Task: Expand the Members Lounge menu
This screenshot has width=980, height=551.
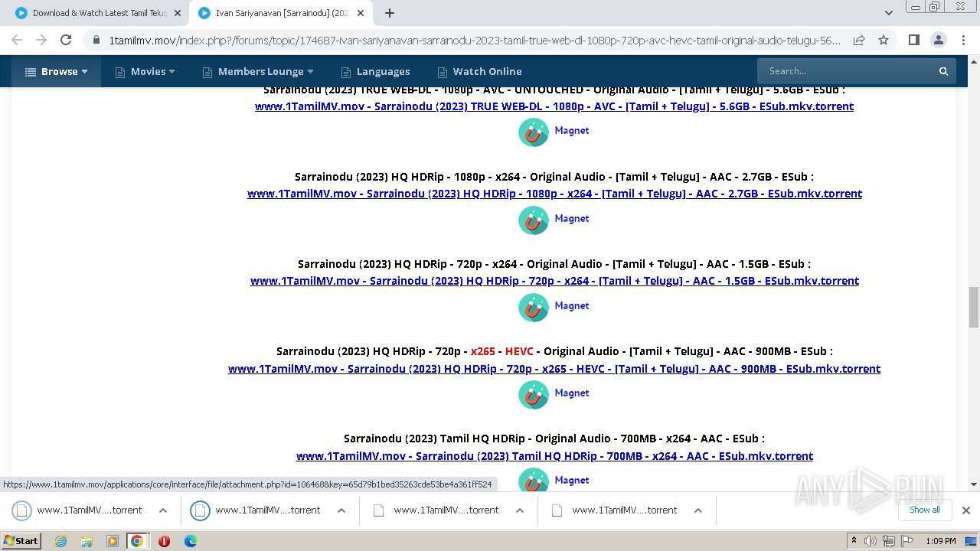Action: (x=258, y=71)
